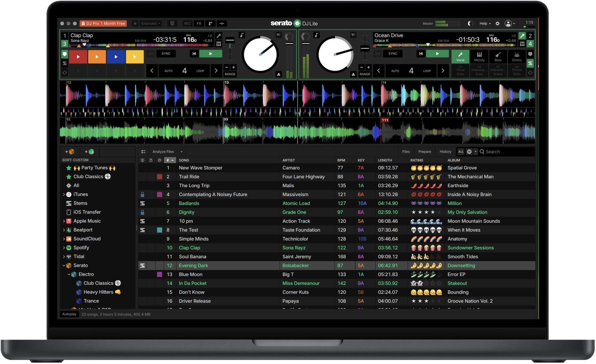Click the add smart crate icon
Image resolution: width=596 pixels, height=364 pixels.
(89, 151)
